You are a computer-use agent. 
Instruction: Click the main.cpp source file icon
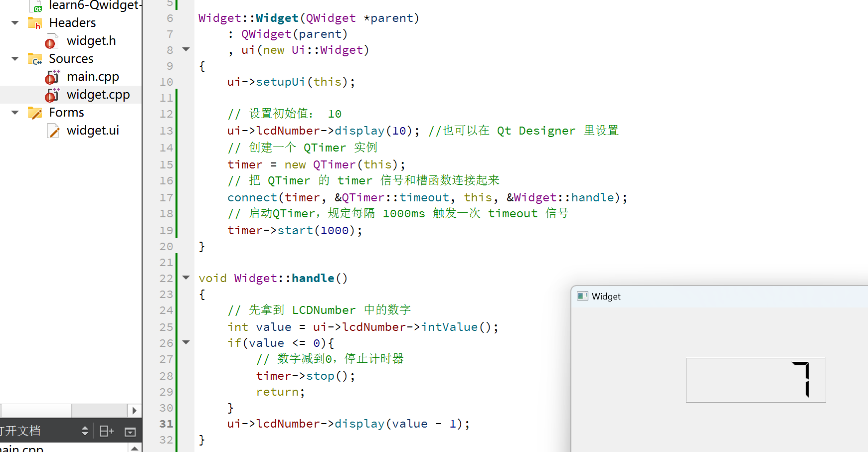(52, 77)
